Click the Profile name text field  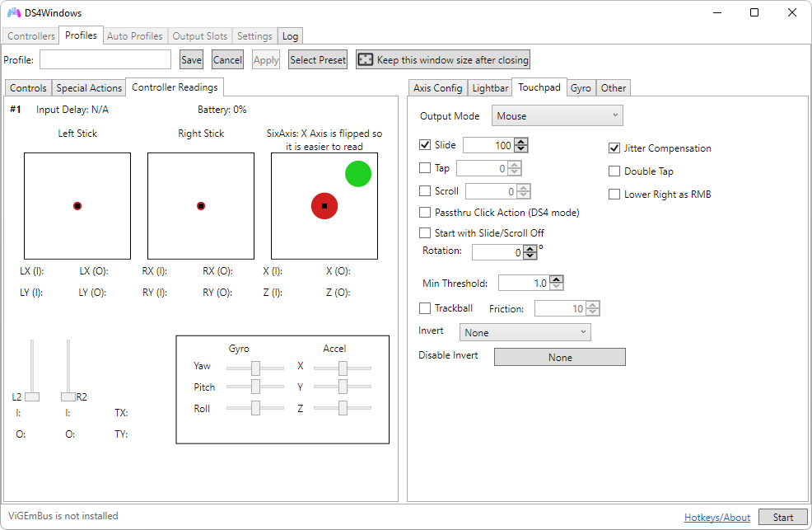[105, 59]
